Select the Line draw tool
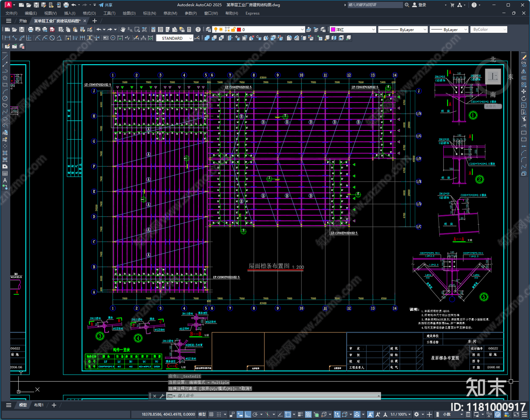530x420 pixels. [x=5, y=57]
